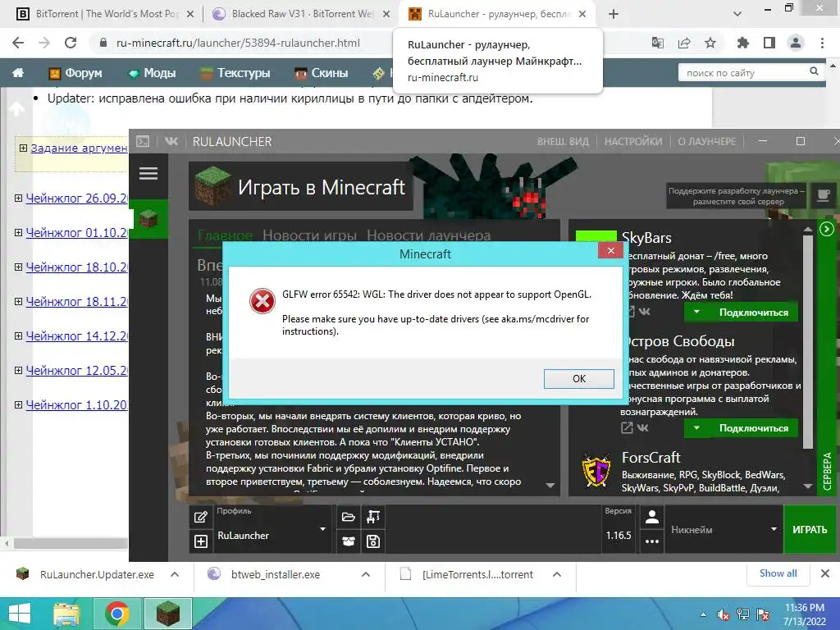Open Остров Свободы external site icon
Screen dimensions: 840x630
pos(627,427)
